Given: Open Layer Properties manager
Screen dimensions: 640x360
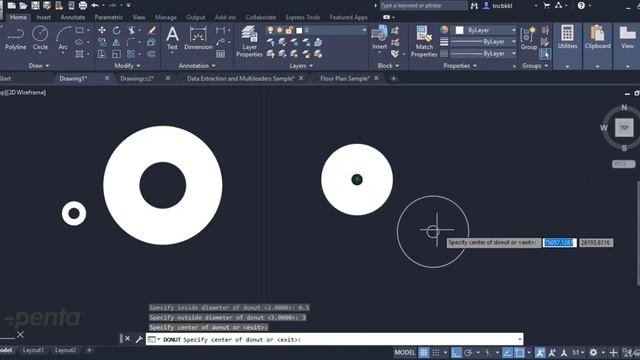Looking at the screenshot, I should pos(249,41).
